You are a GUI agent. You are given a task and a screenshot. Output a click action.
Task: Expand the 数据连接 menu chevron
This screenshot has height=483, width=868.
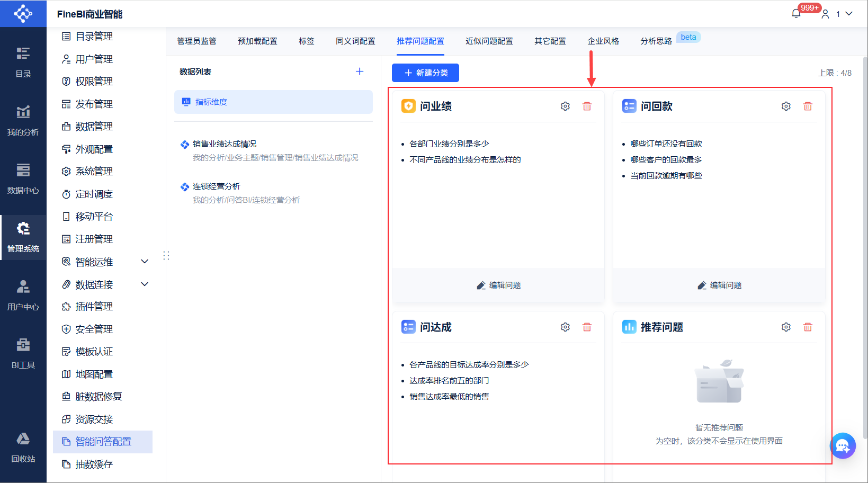(x=145, y=284)
